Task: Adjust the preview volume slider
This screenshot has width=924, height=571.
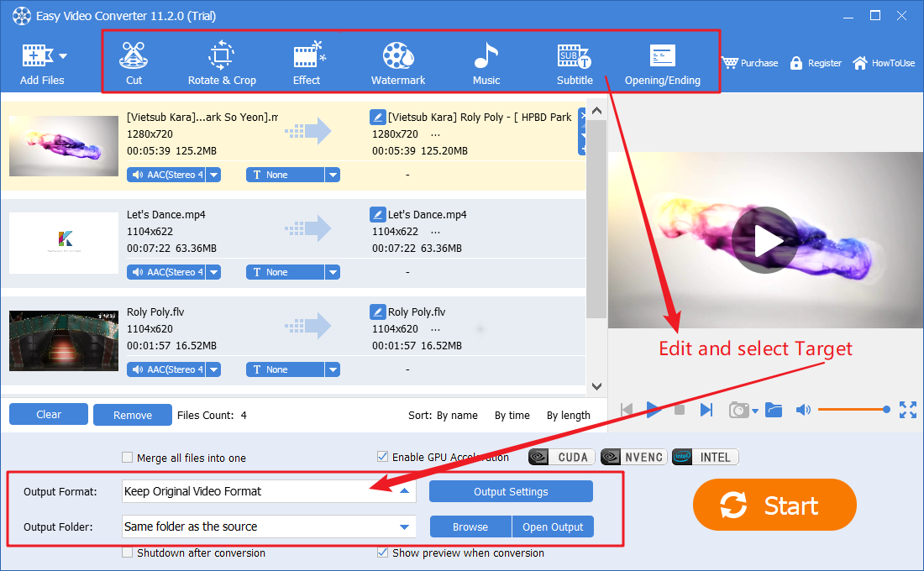Action: pos(854,410)
